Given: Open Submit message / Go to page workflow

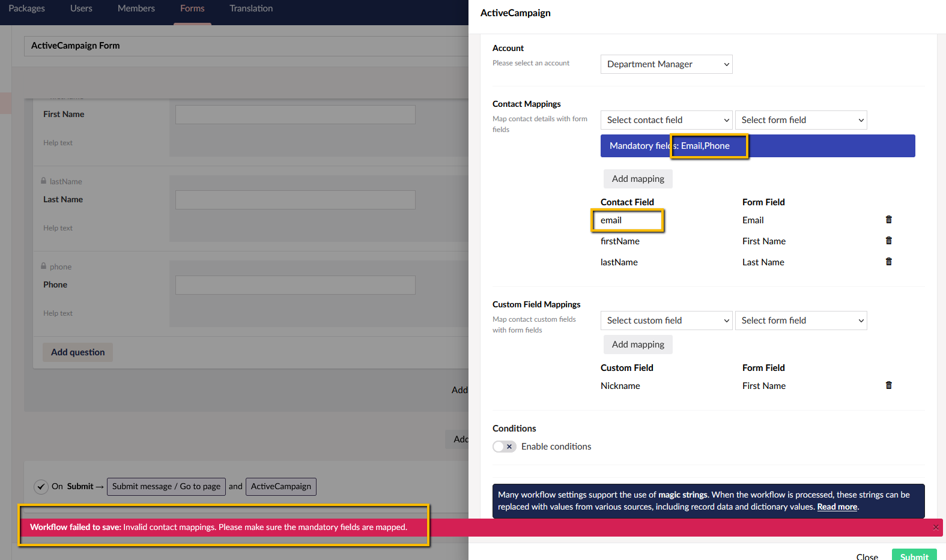Looking at the screenshot, I should pyautogui.click(x=166, y=486).
